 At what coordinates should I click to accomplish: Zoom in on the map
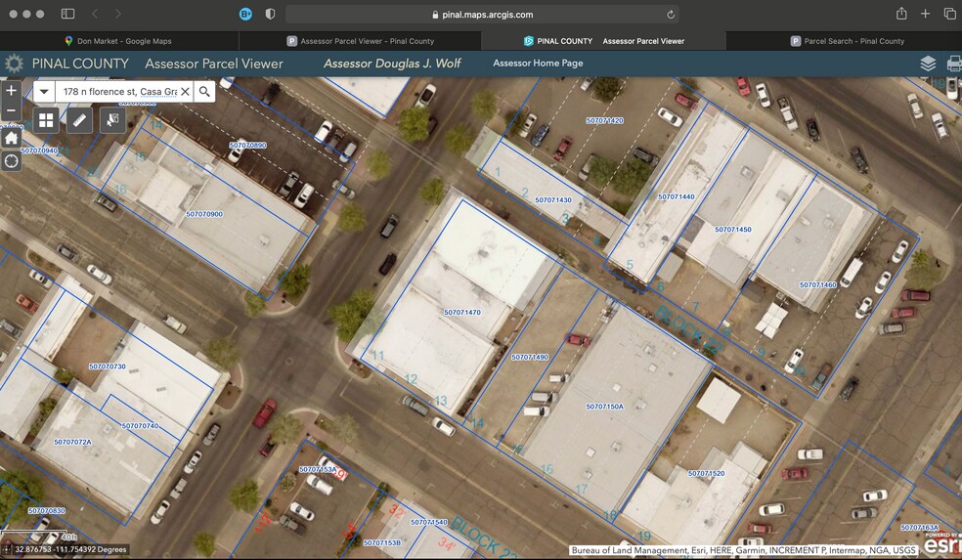11,91
